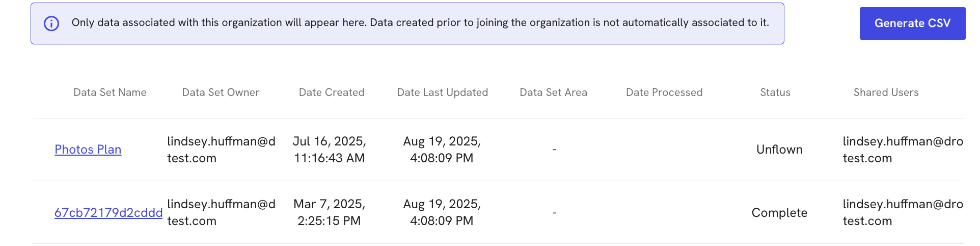Select the Shared Users column header

pos(886,92)
